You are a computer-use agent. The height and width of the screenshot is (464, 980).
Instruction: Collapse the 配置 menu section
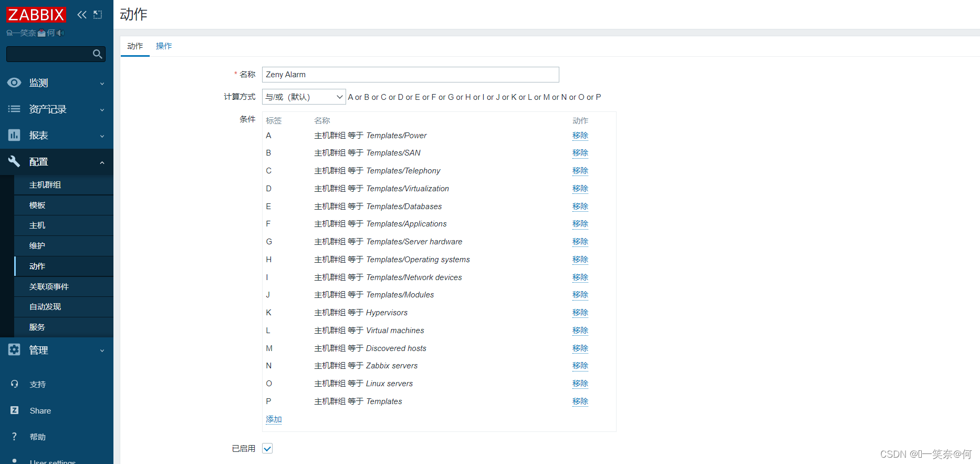(x=57, y=161)
